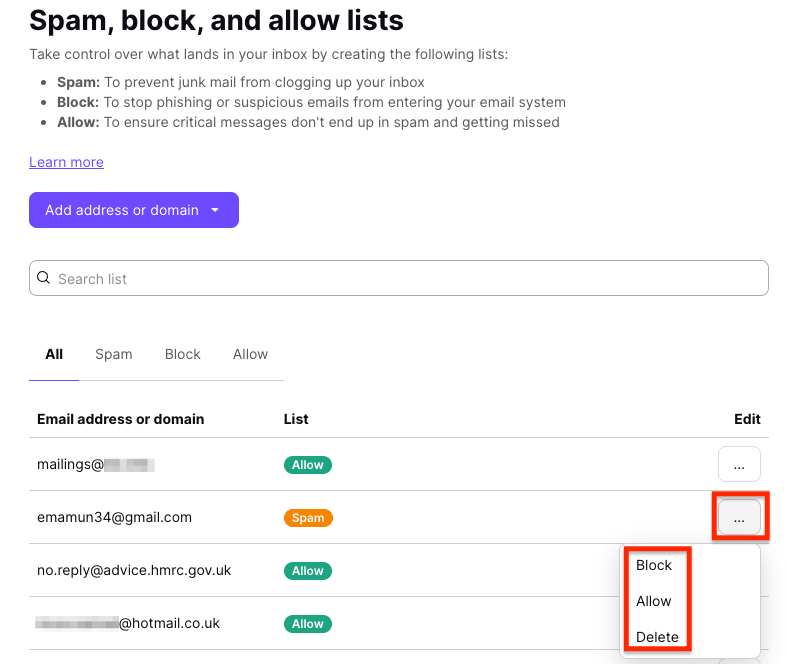Image resolution: width=787 pixels, height=664 pixels.
Task: Focus the Search list field
Action: 400,279
